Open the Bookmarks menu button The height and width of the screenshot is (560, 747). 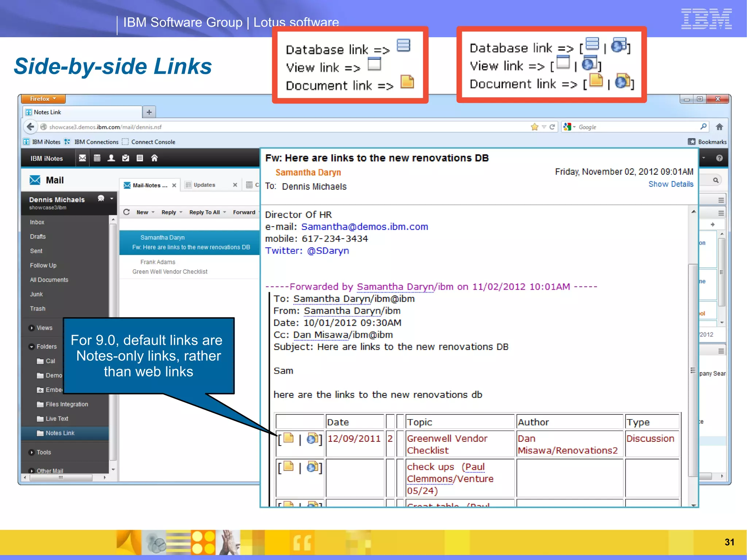[707, 142]
